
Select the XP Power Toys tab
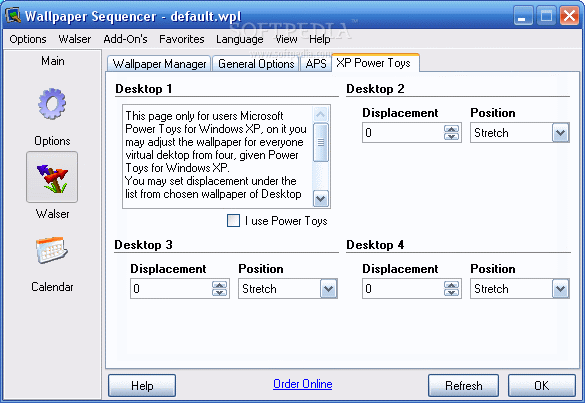pos(375,63)
